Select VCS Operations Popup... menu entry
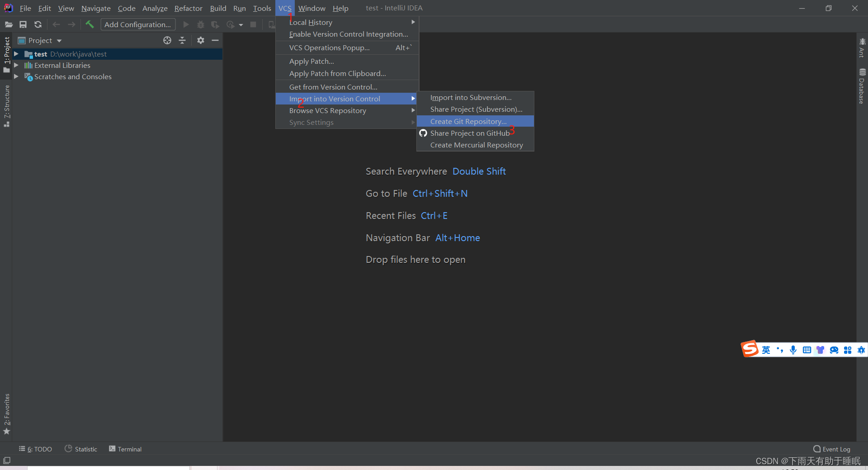The image size is (868, 470). [347, 47]
